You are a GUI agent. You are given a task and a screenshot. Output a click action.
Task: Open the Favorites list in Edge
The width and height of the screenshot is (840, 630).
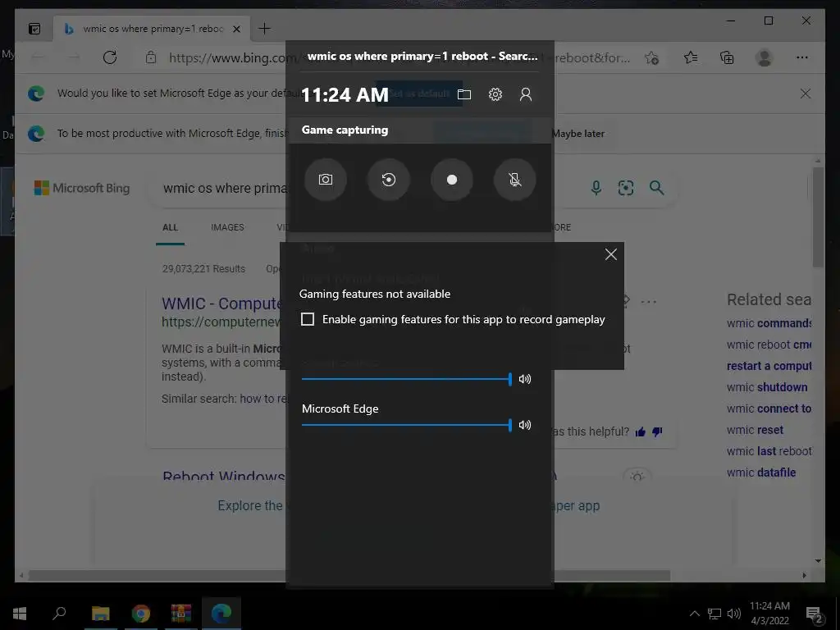pos(691,57)
